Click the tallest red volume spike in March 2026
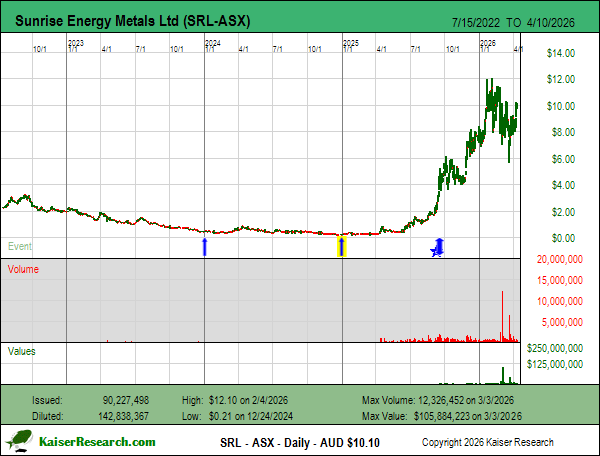 [502, 316]
